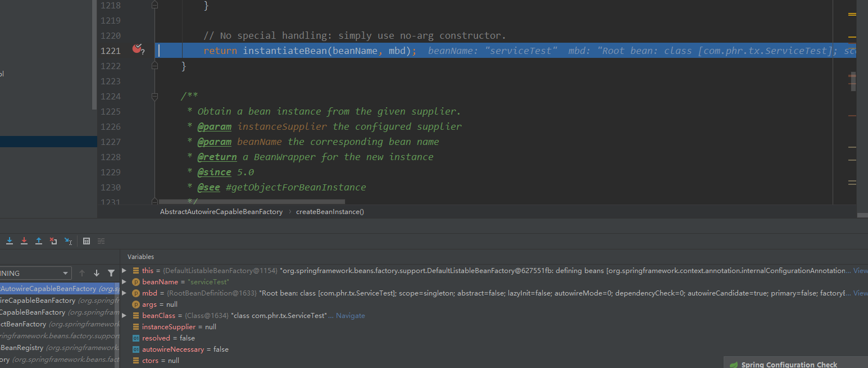Select the ringframework.beans.factory.support stack frame
Viewport: 868px width, 368px height.
(60, 336)
